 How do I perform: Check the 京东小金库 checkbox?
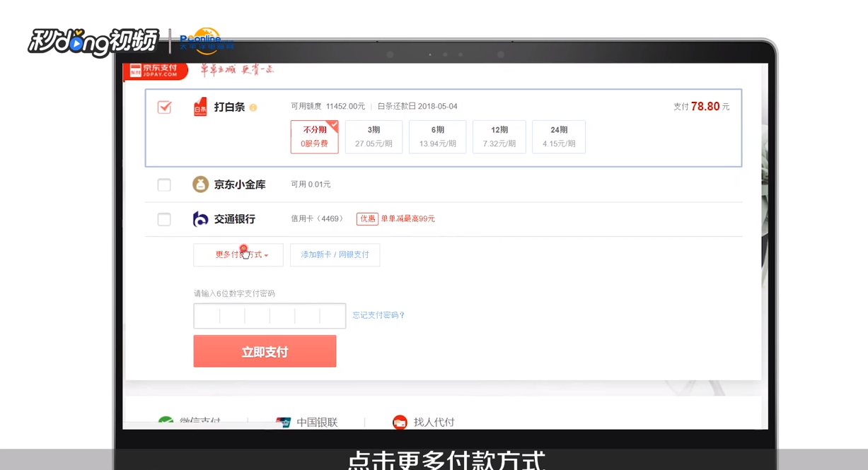pyautogui.click(x=164, y=184)
